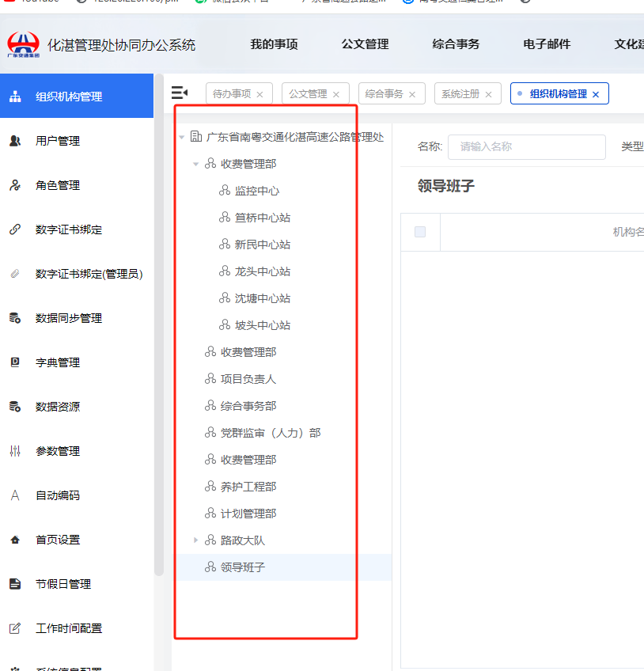The width and height of the screenshot is (644, 671).
Task: Select the 项目负责人 tree node
Action: (248, 379)
